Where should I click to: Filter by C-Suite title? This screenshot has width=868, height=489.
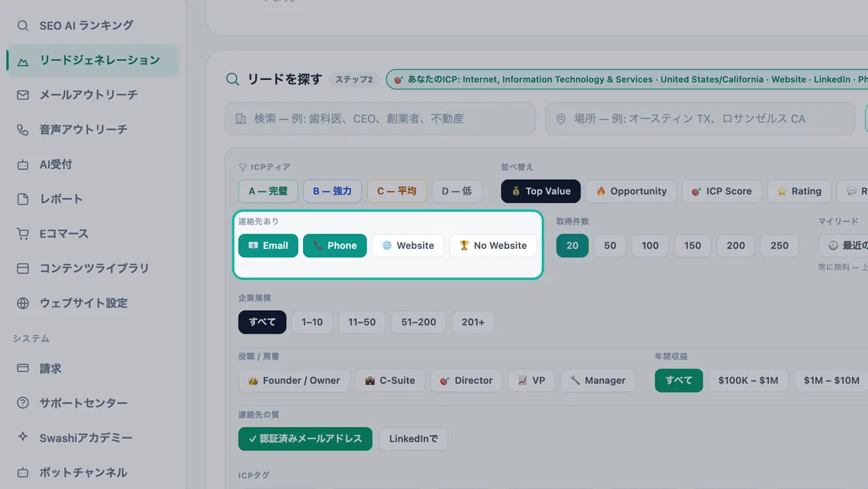(x=390, y=380)
